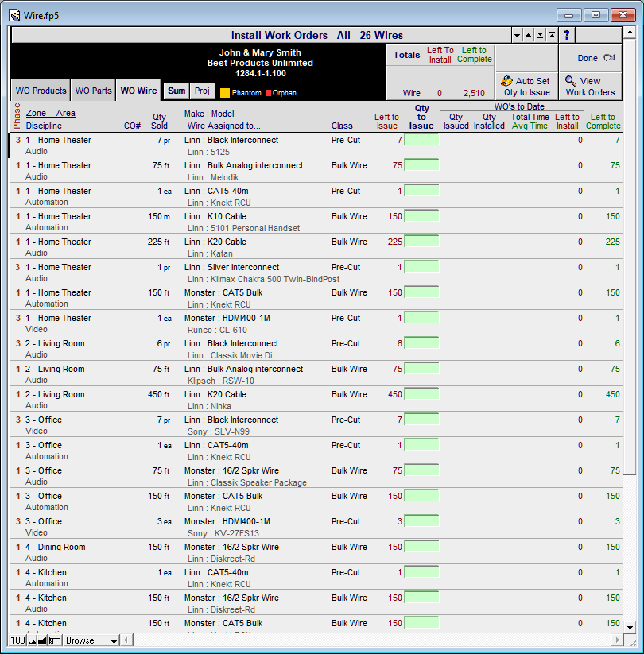Click Qty to Issue field for Klipsch RSW-10 row
This screenshot has height=654, width=644.
coord(421,368)
